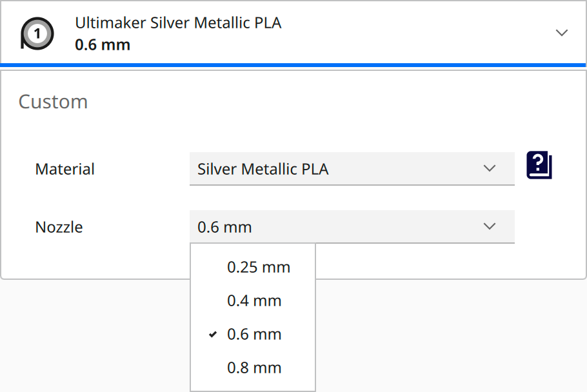Click the blue highlight bar under the header

click(293, 63)
